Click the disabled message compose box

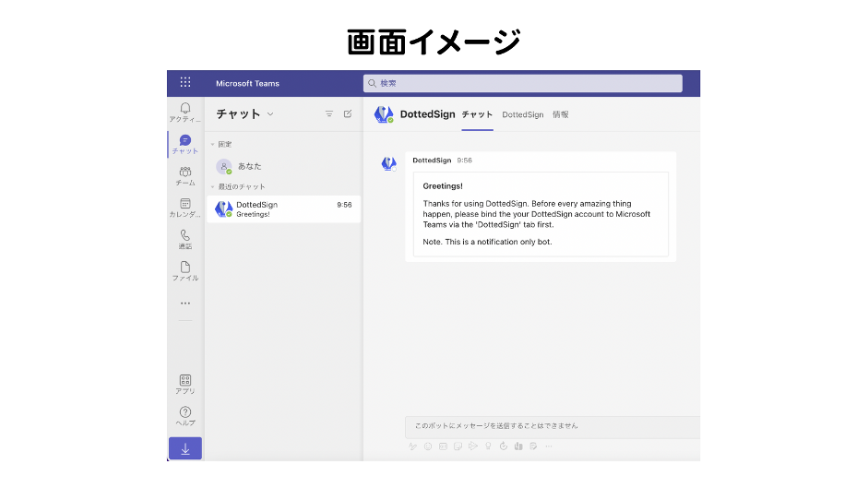(x=553, y=426)
